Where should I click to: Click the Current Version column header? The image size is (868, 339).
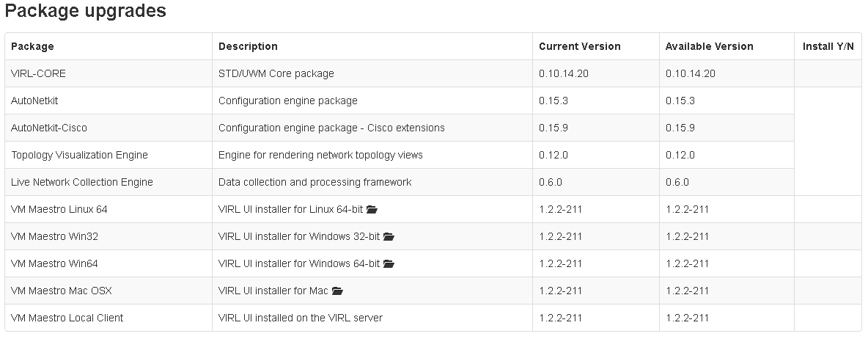click(580, 46)
